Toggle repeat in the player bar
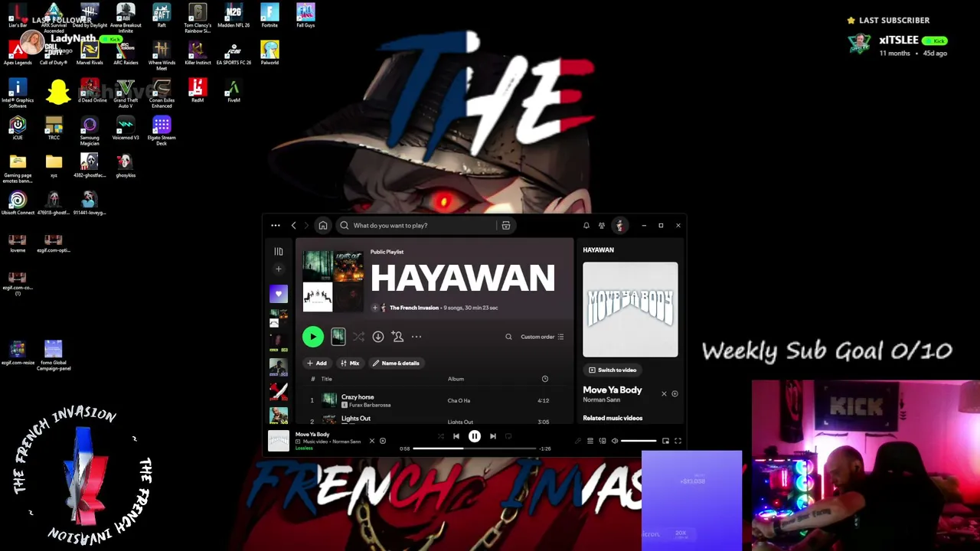The width and height of the screenshot is (980, 551). point(508,436)
